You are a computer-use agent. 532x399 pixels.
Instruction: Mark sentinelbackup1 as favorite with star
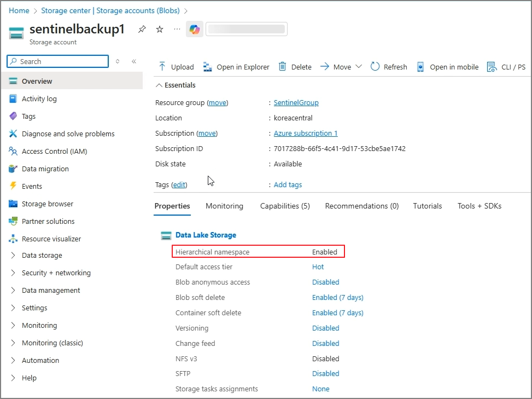160,29
